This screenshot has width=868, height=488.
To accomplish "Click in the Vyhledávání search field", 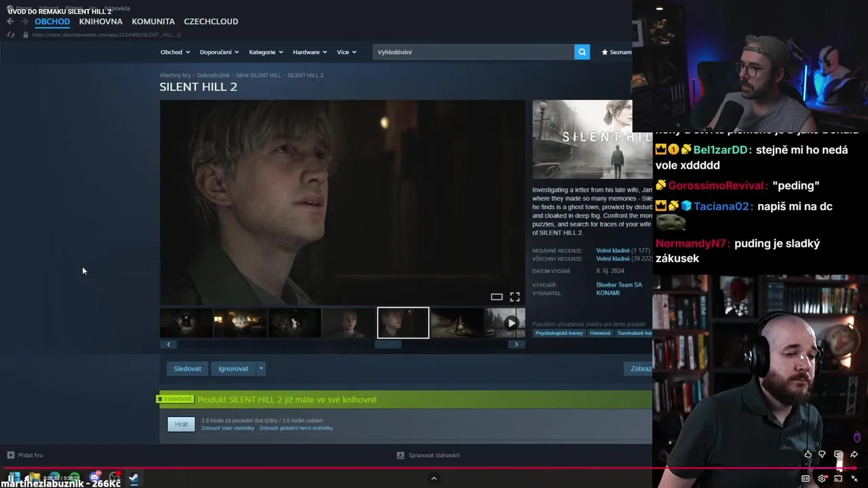I will click(x=473, y=52).
